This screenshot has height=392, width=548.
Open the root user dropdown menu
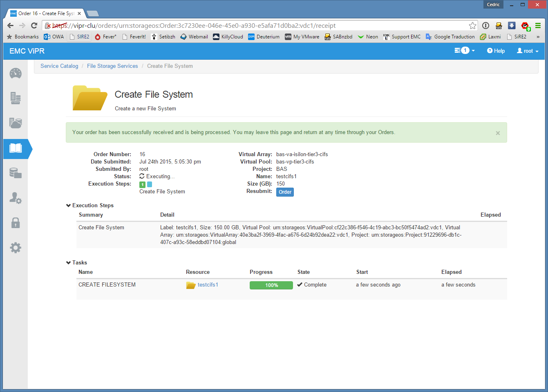coord(528,51)
